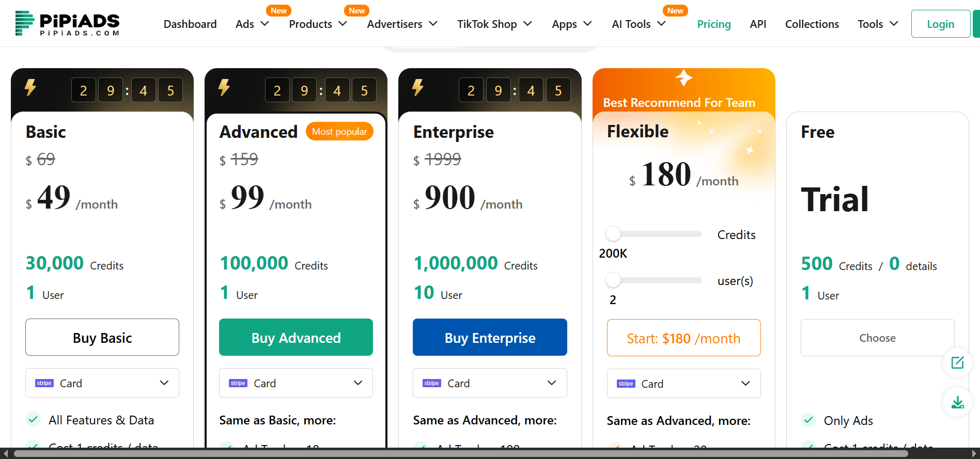Click the Flexible plan user(s) slider handle
980x459 pixels.
613,280
